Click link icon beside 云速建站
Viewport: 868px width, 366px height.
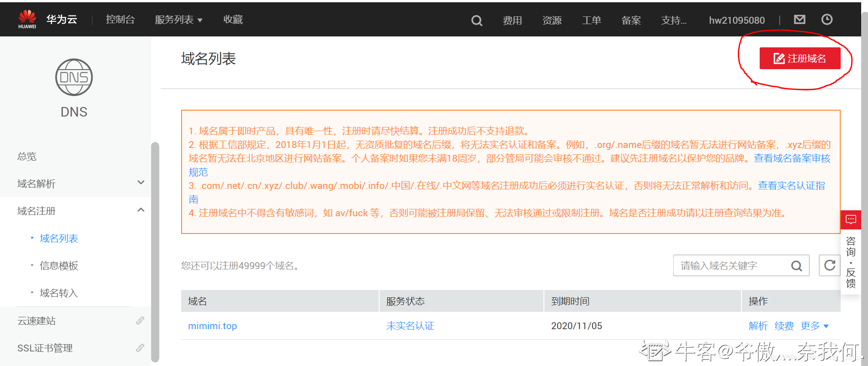[140, 320]
